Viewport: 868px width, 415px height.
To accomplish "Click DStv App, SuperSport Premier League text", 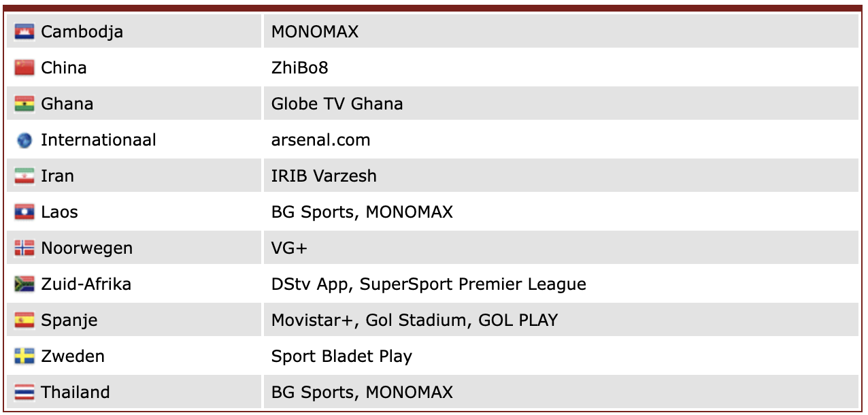I will point(428,284).
